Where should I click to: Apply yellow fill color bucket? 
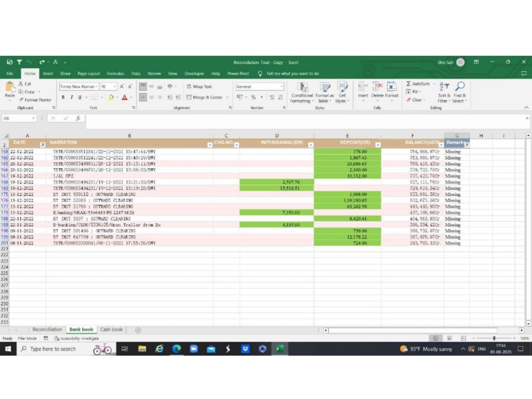click(111, 97)
